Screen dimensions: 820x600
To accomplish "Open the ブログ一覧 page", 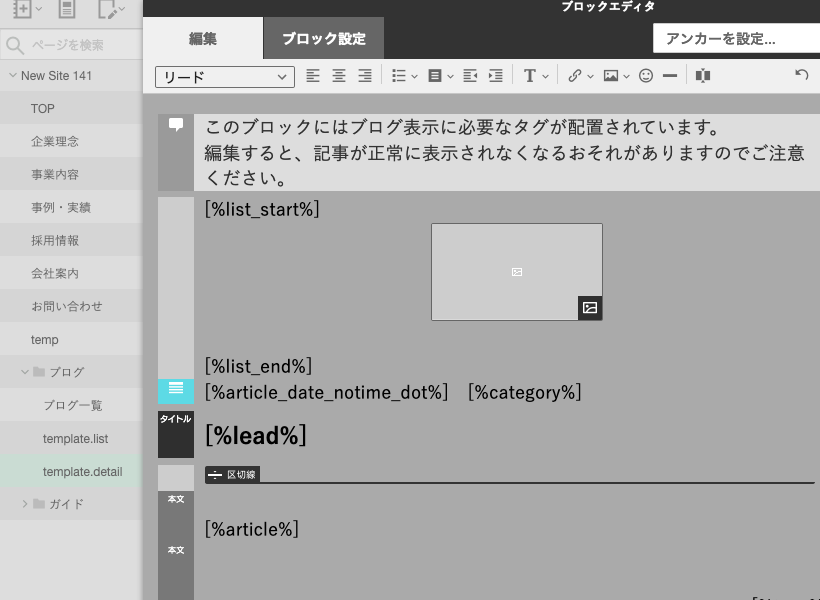I will tap(71, 405).
